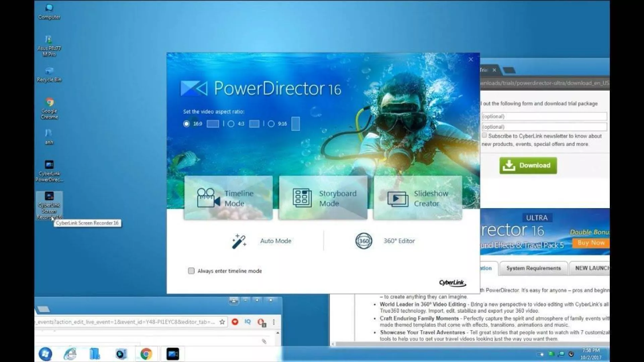Select the 4:3 aspect ratio
This screenshot has width=644, height=362.
(231, 124)
